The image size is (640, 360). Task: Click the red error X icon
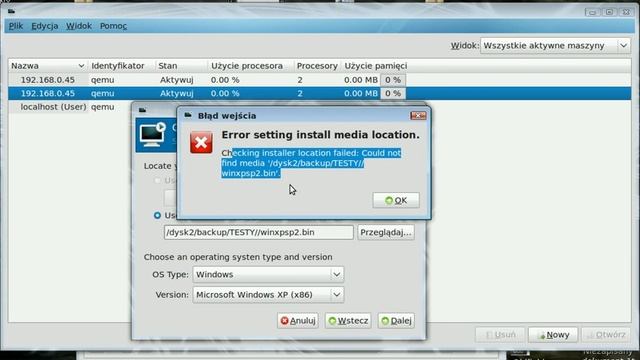(x=201, y=142)
